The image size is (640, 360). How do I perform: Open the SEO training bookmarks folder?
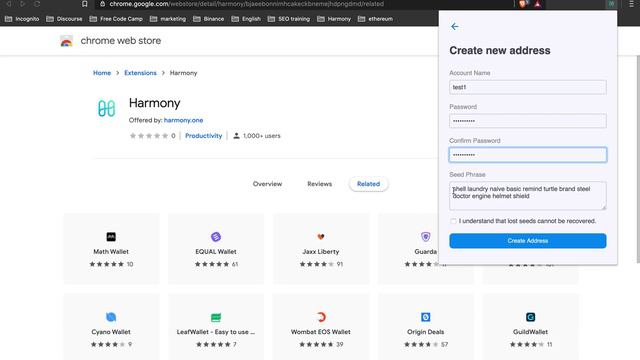pos(289,19)
